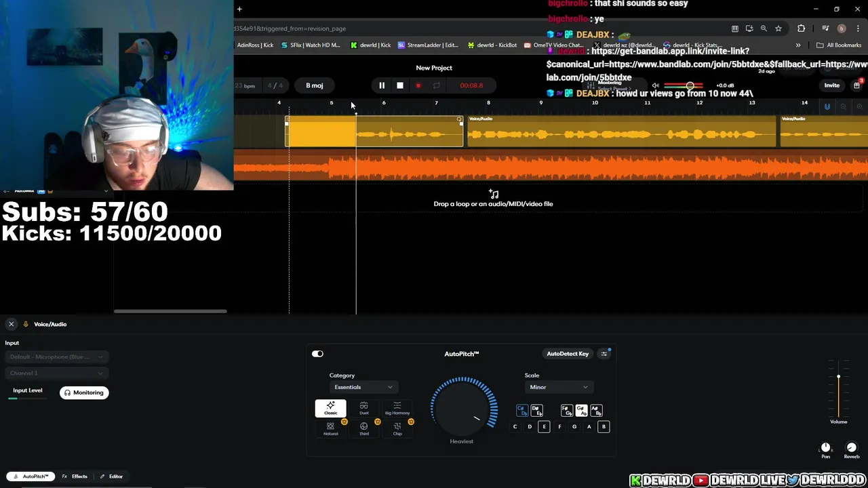Toggle the C#/Db note key
This screenshot has width=868, height=488.
tap(521, 411)
